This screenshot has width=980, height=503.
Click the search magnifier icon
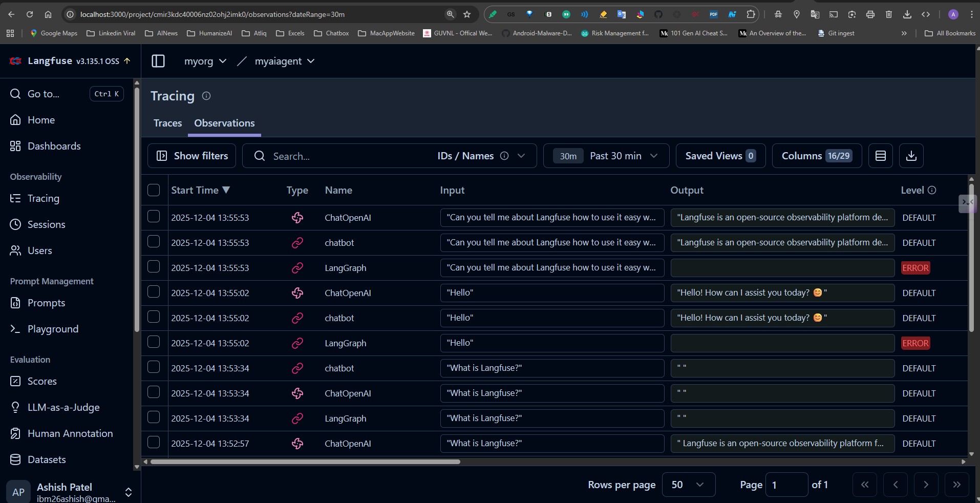[260, 156]
